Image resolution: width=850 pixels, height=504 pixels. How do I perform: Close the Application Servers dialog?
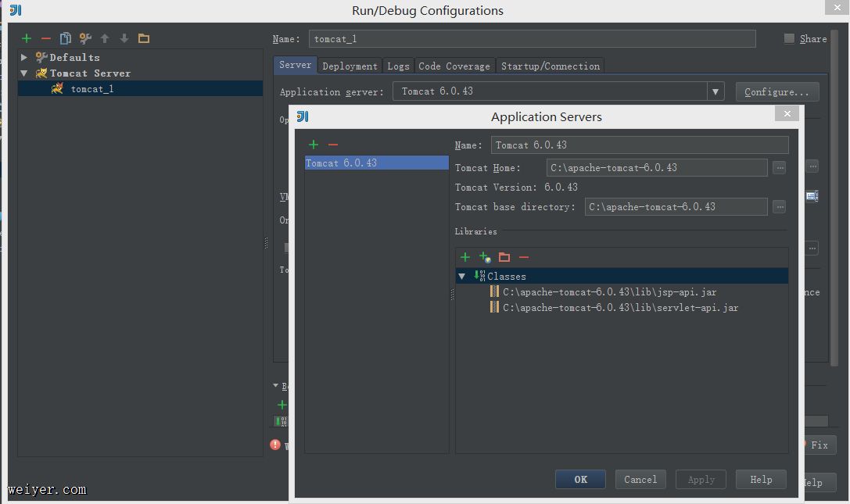click(787, 113)
